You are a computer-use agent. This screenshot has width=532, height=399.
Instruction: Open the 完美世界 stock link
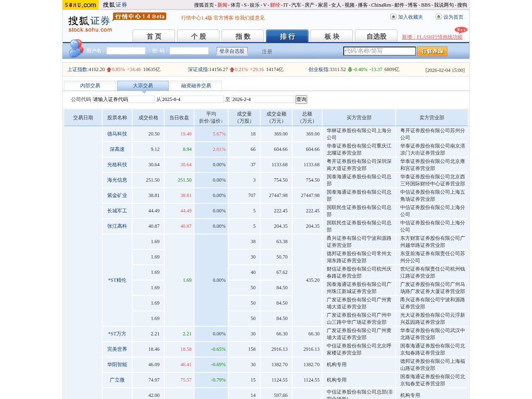click(x=117, y=349)
